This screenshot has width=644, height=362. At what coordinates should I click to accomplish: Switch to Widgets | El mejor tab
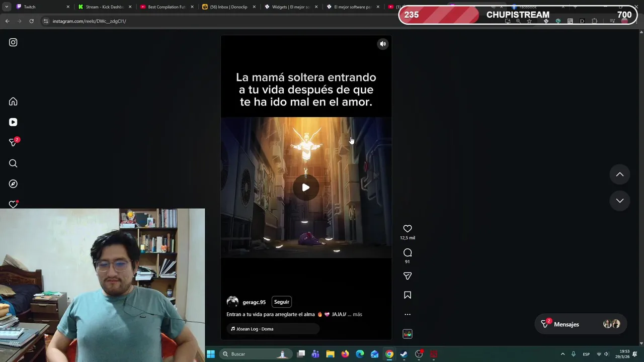[291, 7]
